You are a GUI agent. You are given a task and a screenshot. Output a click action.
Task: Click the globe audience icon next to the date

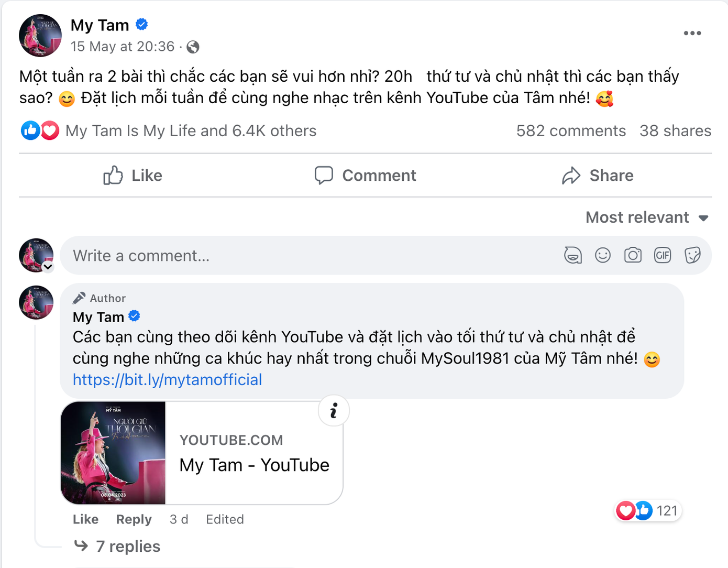coord(193,47)
